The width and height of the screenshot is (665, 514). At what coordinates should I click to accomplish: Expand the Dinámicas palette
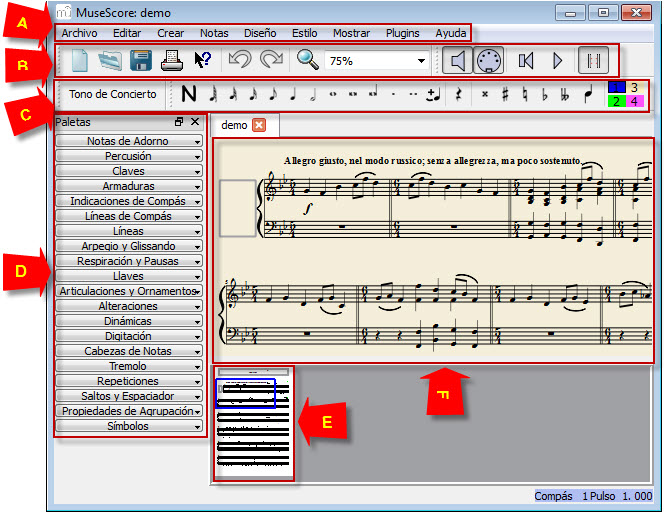pos(129,321)
